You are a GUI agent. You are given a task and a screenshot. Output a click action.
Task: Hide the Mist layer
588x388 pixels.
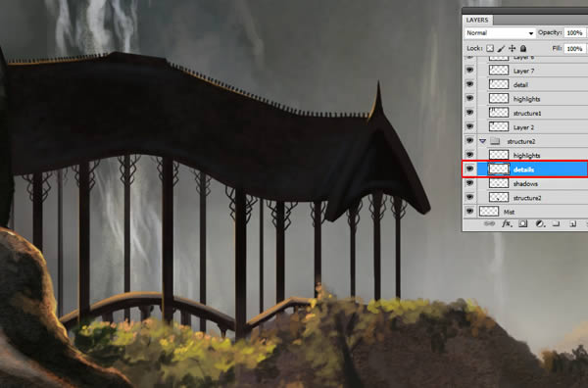[469, 212]
